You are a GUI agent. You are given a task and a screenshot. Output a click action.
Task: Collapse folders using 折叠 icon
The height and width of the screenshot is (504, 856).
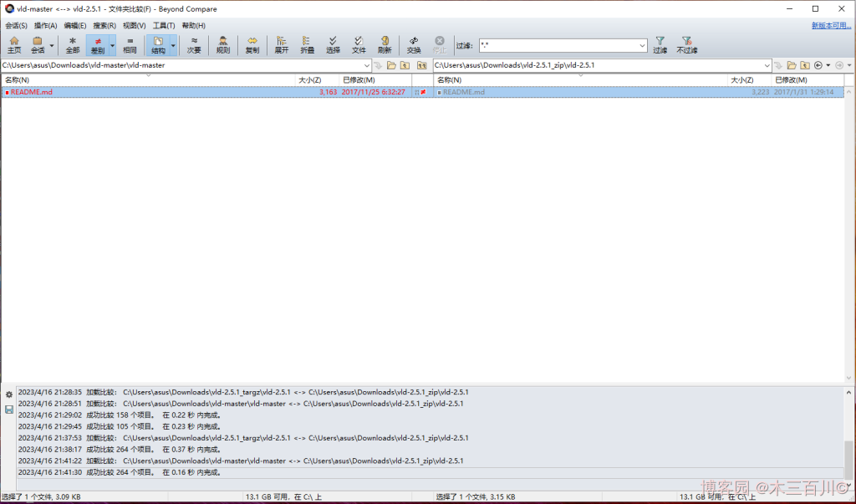coord(308,44)
